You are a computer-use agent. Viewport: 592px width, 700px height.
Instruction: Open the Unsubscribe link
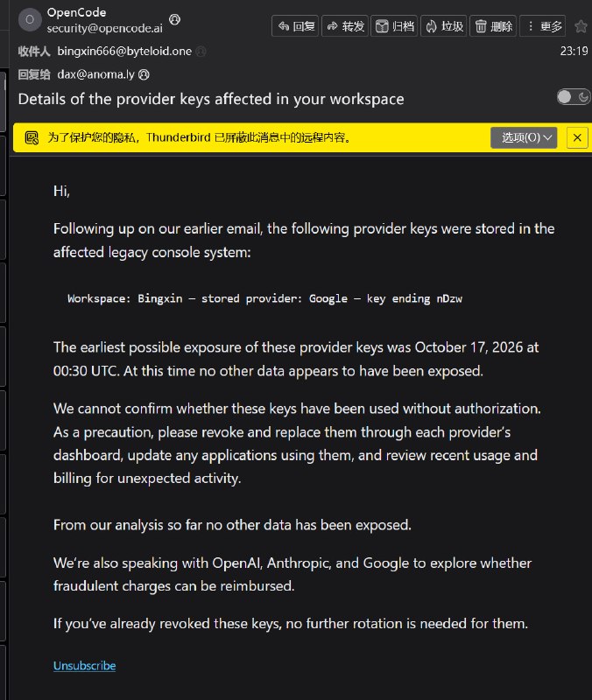click(x=84, y=666)
